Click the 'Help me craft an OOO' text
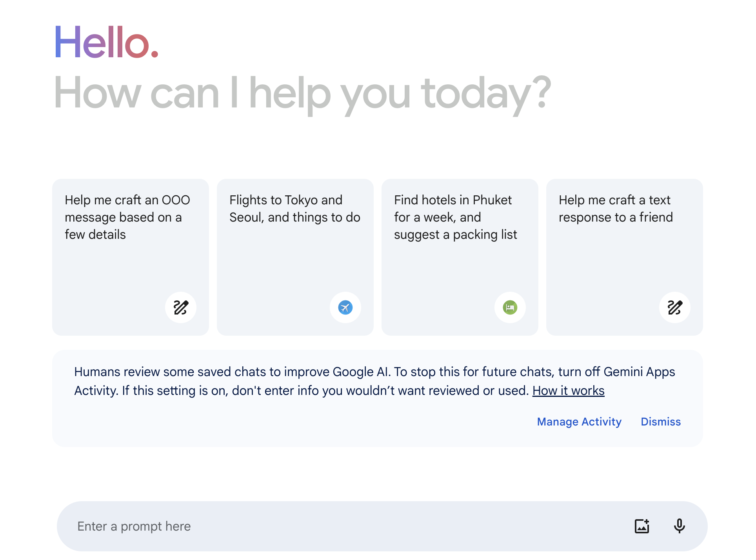756x560 pixels. point(127,200)
